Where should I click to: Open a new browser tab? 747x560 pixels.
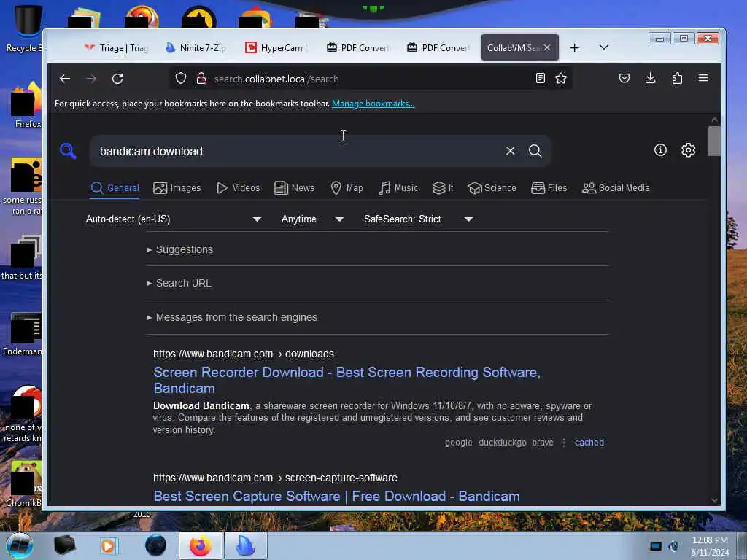(575, 47)
